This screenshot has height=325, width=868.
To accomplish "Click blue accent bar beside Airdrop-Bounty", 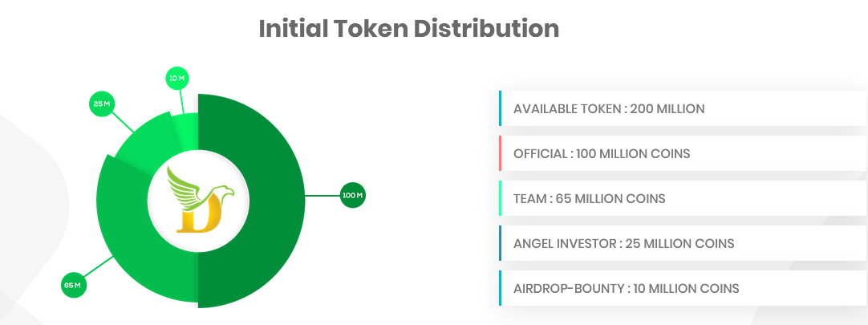I will click(x=500, y=288).
